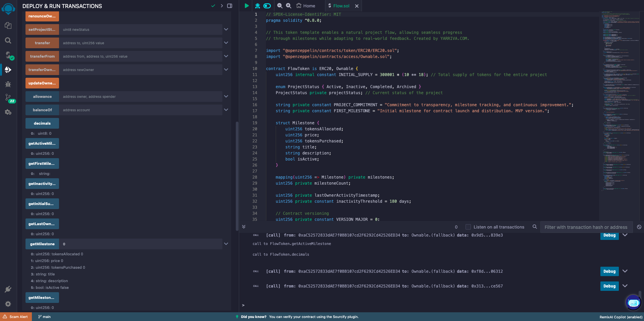Open the Settings gear at sidebar bottom
The width and height of the screenshot is (644, 321).
(x=8, y=304)
